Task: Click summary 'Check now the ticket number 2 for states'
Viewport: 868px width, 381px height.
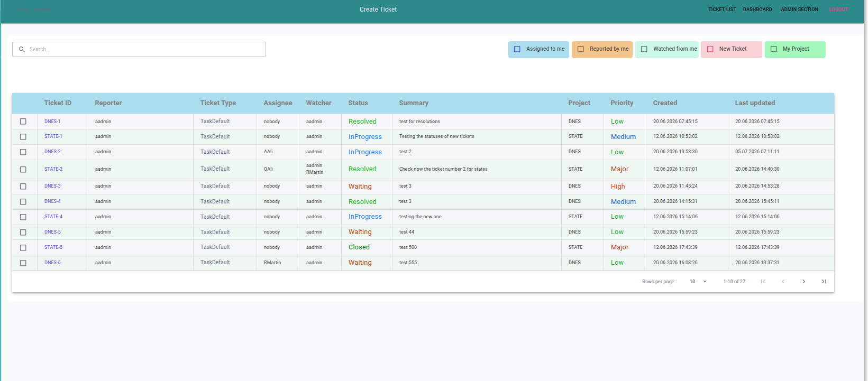Action: pyautogui.click(x=443, y=169)
